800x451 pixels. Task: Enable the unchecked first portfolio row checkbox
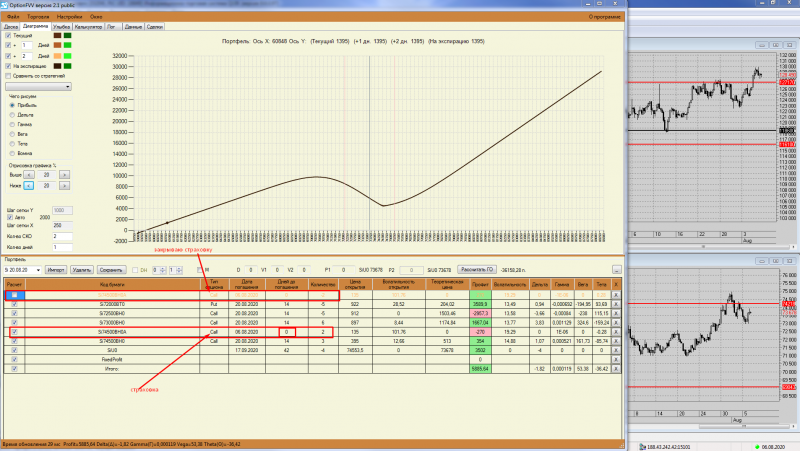click(15, 295)
